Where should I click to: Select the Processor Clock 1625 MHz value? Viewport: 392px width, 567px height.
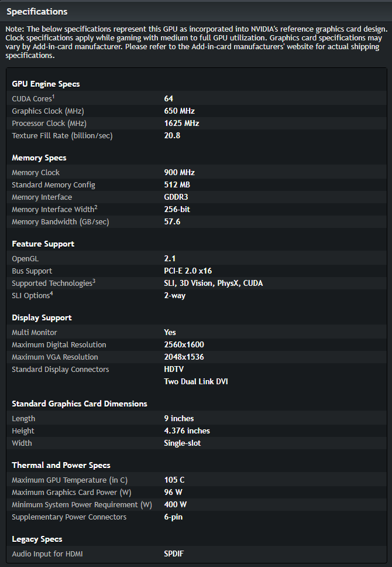click(182, 124)
